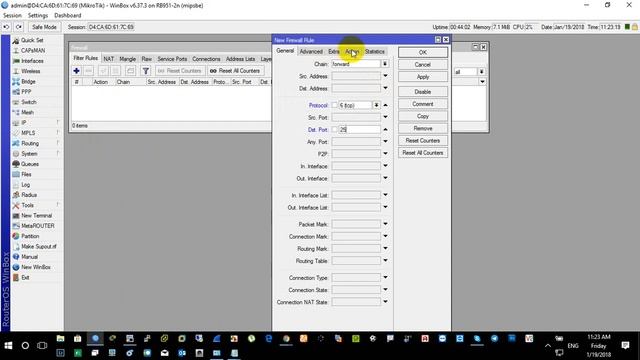The image size is (640, 360).
Task: Expand Src. Port field
Action: coord(385,117)
